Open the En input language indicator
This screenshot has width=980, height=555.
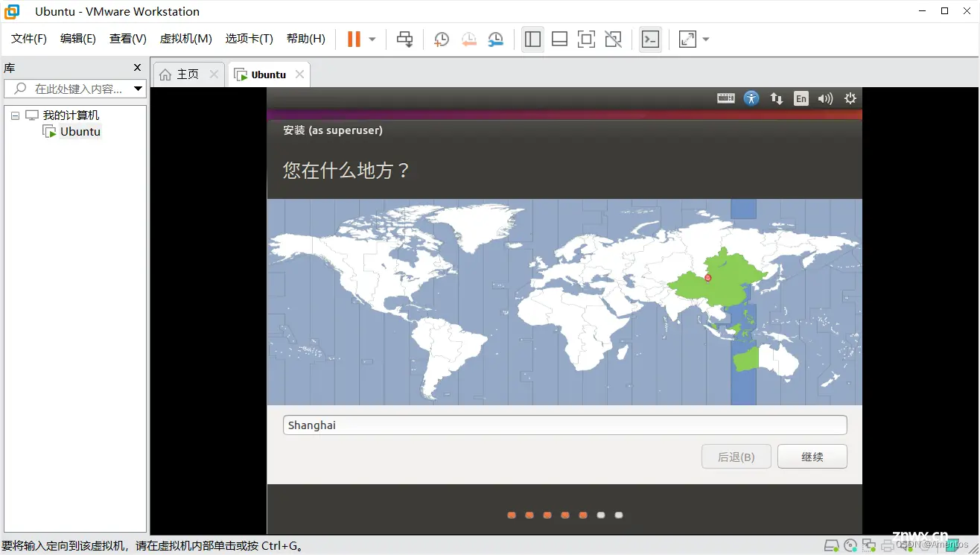pyautogui.click(x=801, y=98)
